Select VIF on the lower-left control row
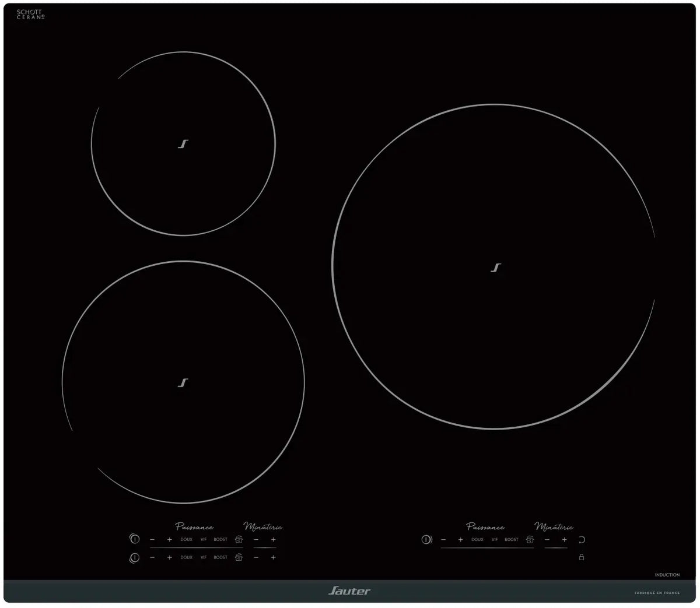Image resolution: width=700 pixels, height=608 pixels. 204,558
